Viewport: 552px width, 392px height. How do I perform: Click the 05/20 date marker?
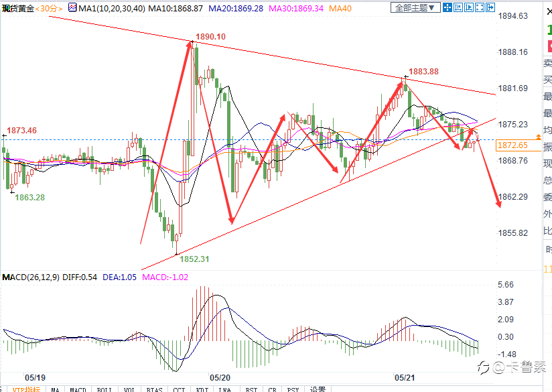coord(220,378)
